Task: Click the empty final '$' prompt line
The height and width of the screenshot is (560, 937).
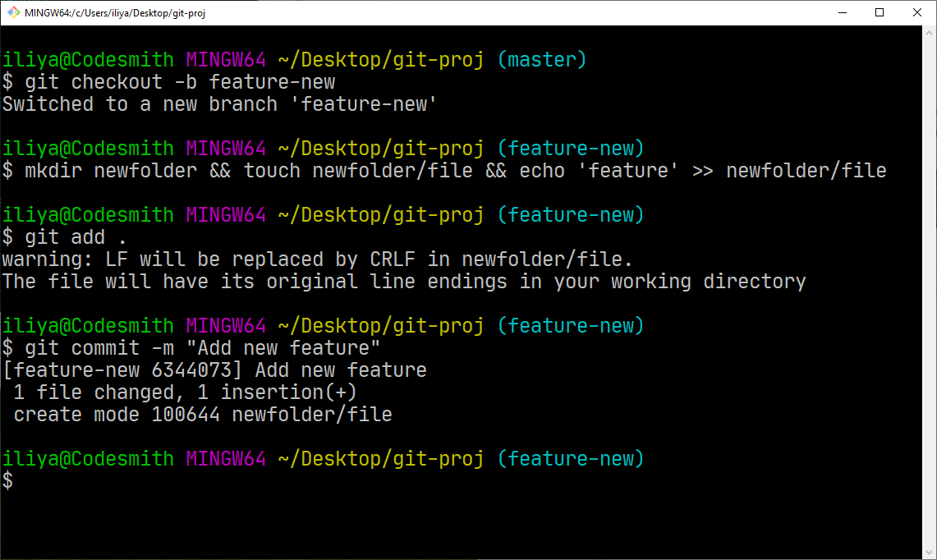Action: click(x=7, y=480)
